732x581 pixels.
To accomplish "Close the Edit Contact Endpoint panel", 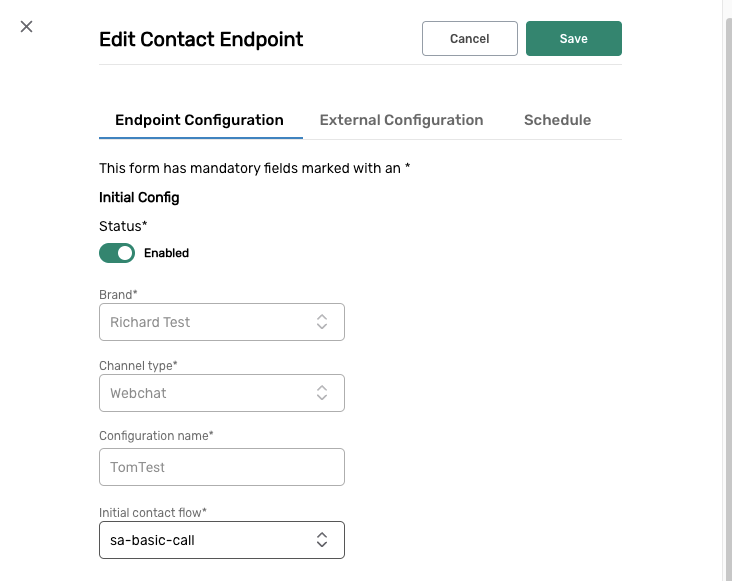I will pyautogui.click(x=27, y=26).
